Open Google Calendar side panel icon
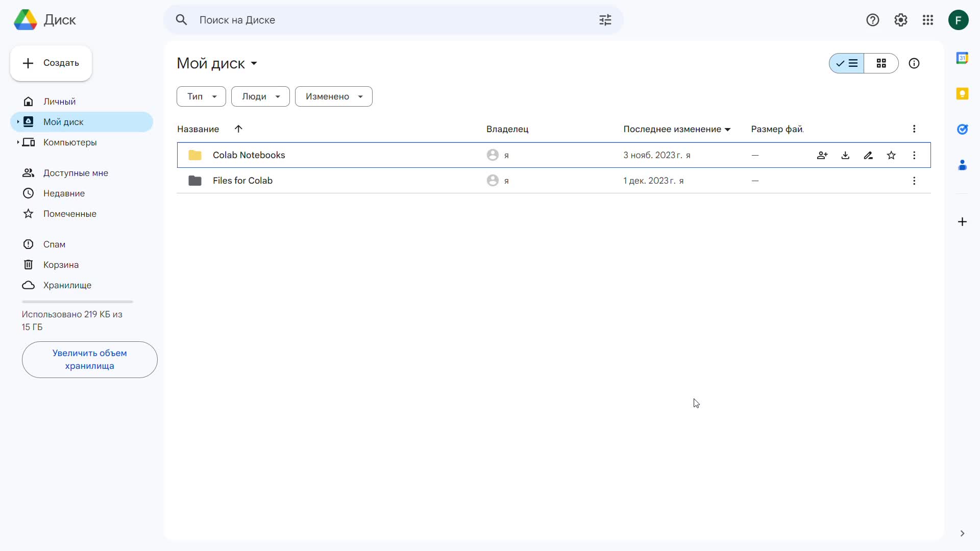The width and height of the screenshot is (980, 551). [962, 58]
